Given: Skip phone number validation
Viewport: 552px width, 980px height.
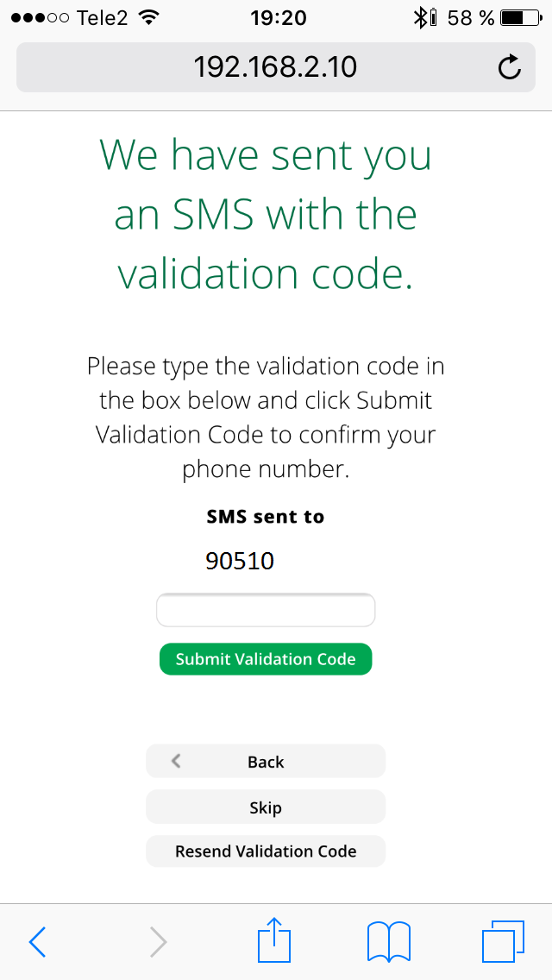Looking at the screenshot, I should (x=266, y=807).
